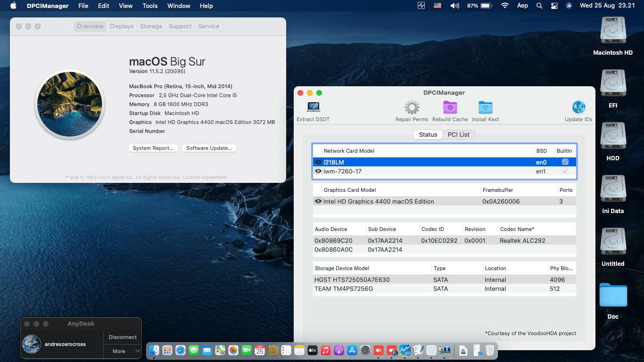Toggle eye icon for Intel HD Graphics 4400
This screenshot has height=362, width=644.
(318, 201)
